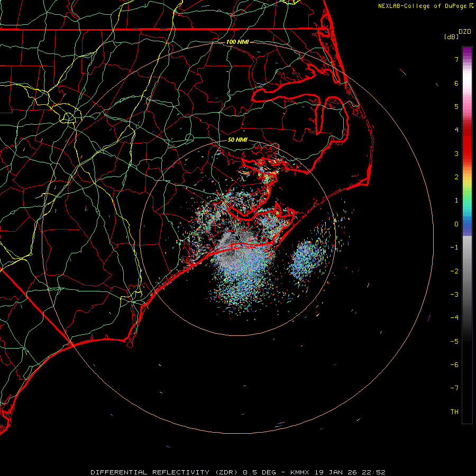Click the 5 value on color scale
The height and width of the screenshot is (476, 476).
tap(456, 106)
